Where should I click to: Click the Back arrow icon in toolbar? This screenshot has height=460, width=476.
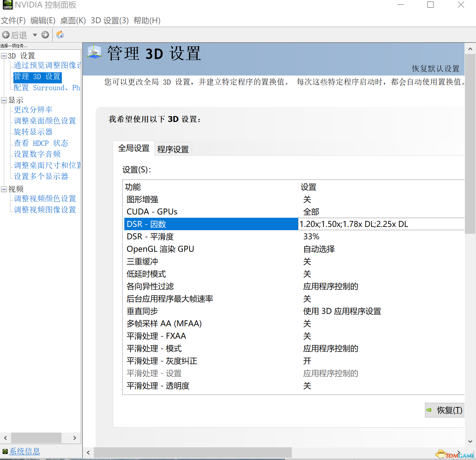tap(6, 35)
